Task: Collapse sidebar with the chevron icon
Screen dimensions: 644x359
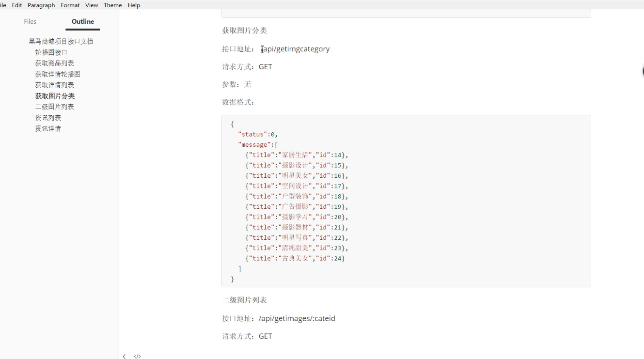Action: click(124, 356)
